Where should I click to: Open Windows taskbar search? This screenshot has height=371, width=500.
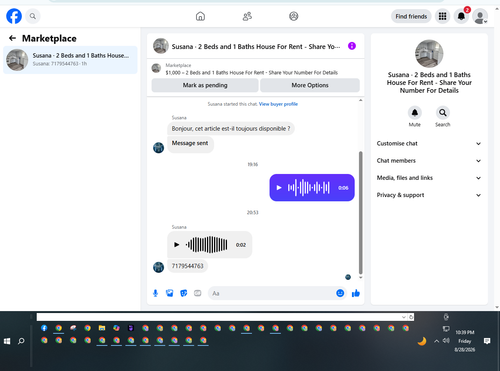(21, 341)
